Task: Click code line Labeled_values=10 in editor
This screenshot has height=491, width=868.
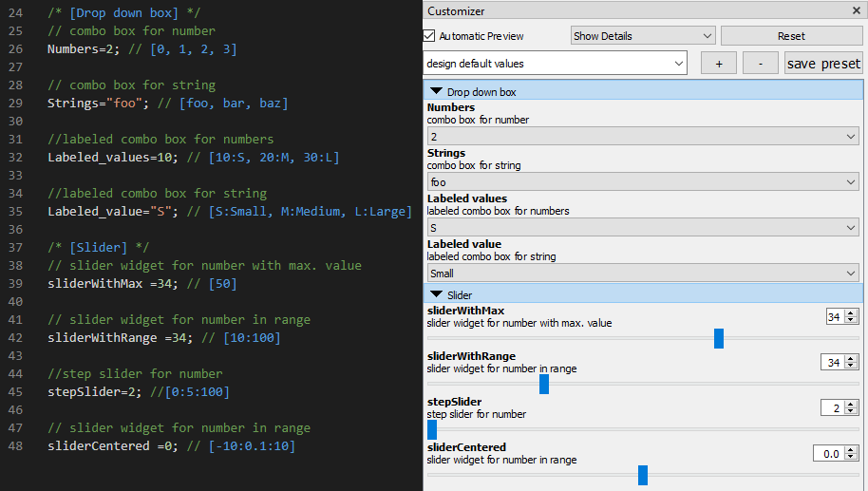Action: tap(193, 158)
